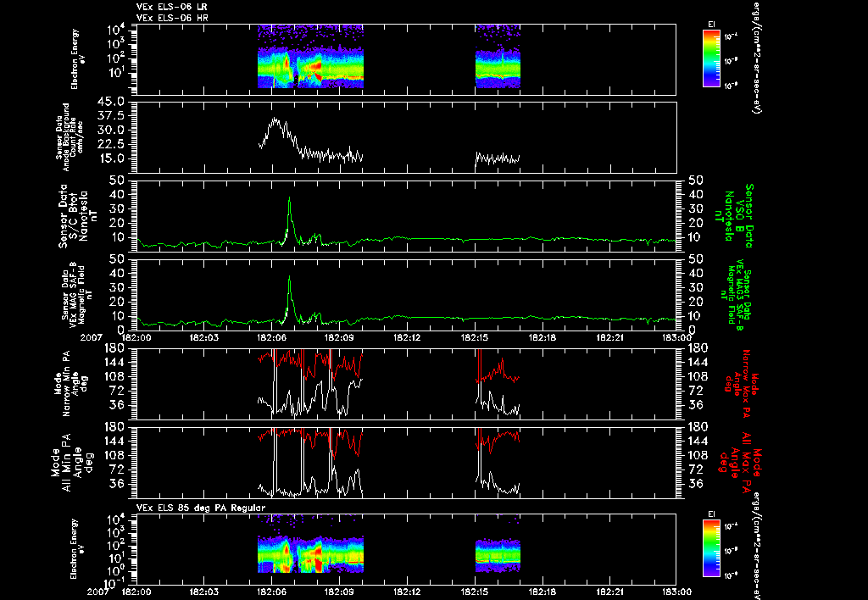Viewport: 868px width, 600px height.
Task: Click the "15.0" count rate tick label
Action: point(113,158)
